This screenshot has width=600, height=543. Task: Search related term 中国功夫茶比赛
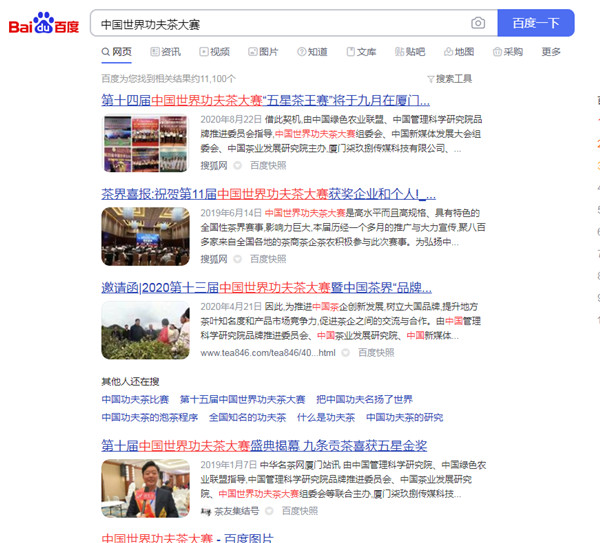[135, 400]
